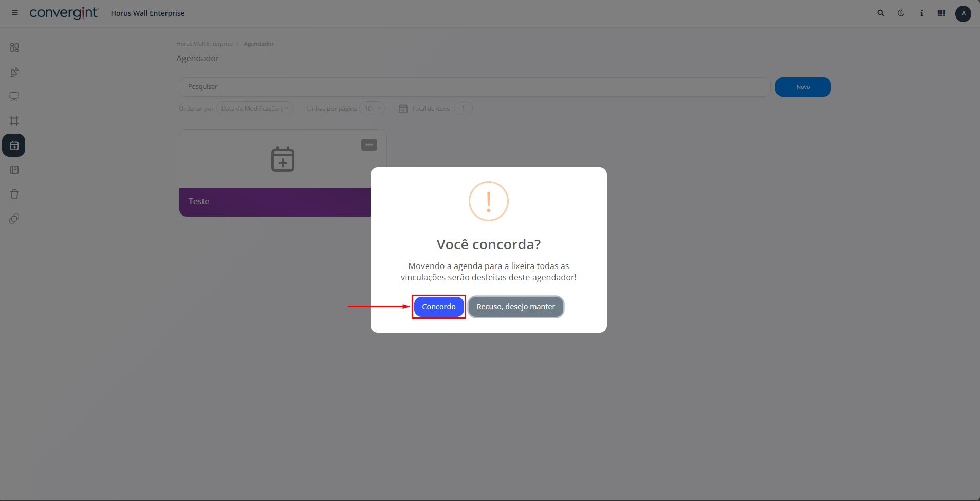The image size is (980, 501).
Task: Click the copy duplicate sidebar icon
Action: 14,219
